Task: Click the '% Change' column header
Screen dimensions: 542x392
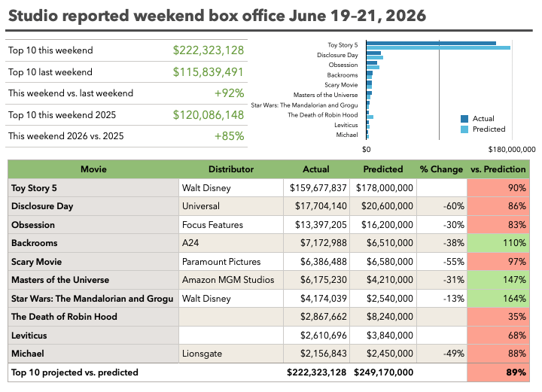Action: point(441,169)
